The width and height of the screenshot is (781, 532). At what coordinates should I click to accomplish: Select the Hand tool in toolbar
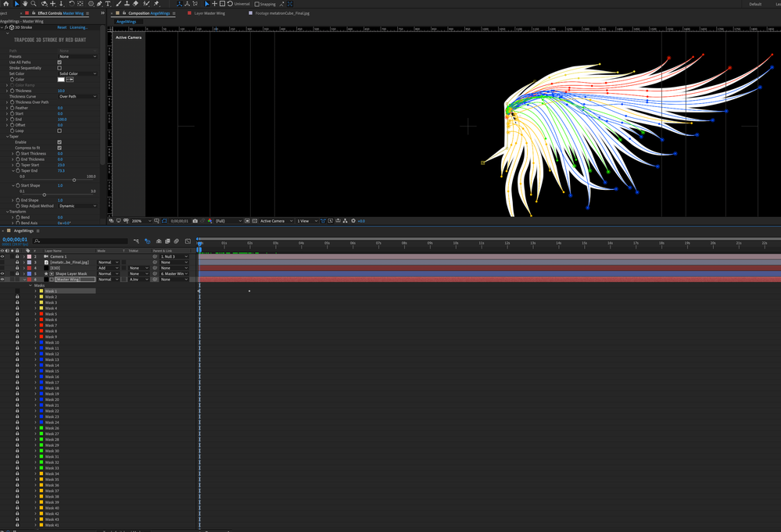25,4
